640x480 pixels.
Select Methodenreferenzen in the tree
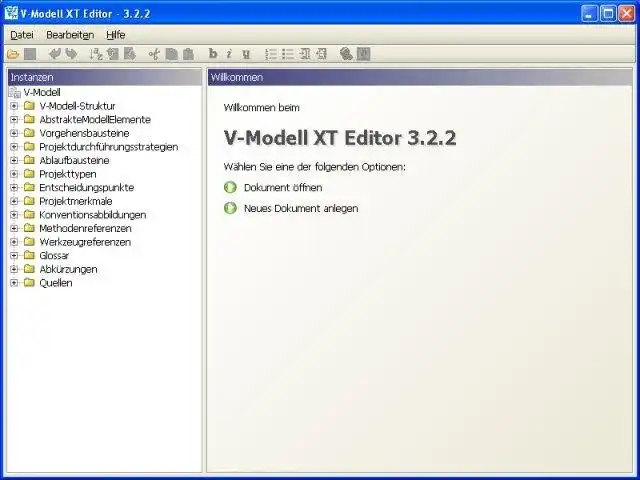[85, 228]
